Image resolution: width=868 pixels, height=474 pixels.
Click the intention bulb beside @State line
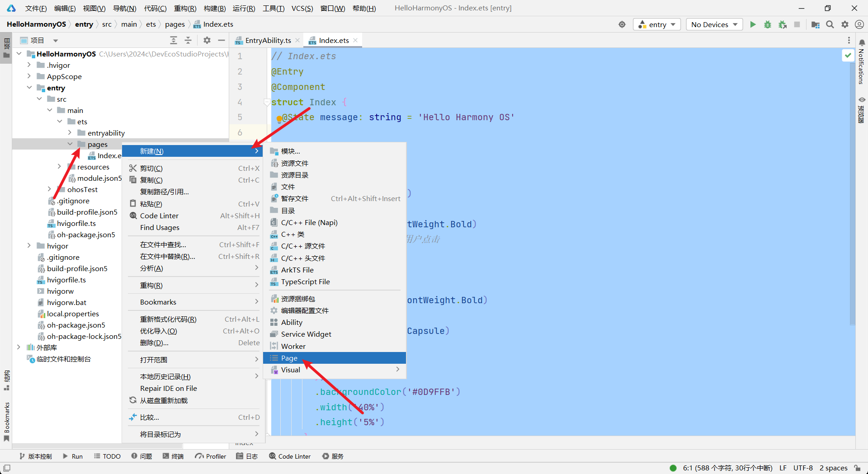coord(279,120)
